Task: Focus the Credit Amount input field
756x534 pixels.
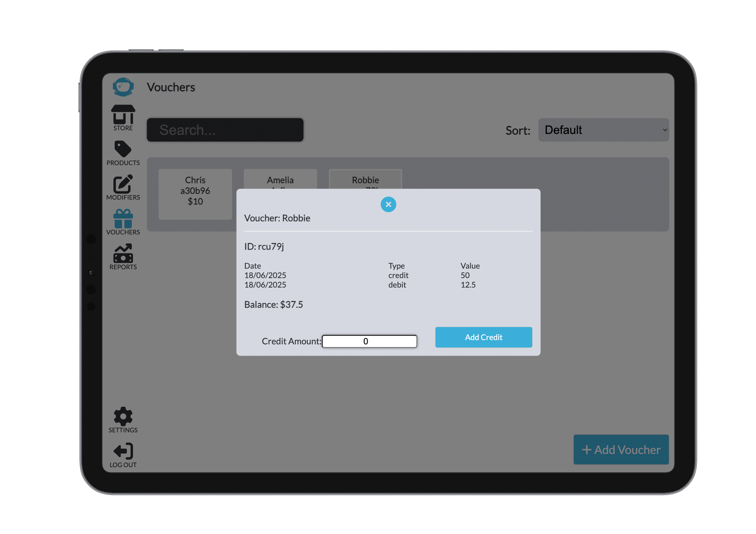Action: [369, 341]
